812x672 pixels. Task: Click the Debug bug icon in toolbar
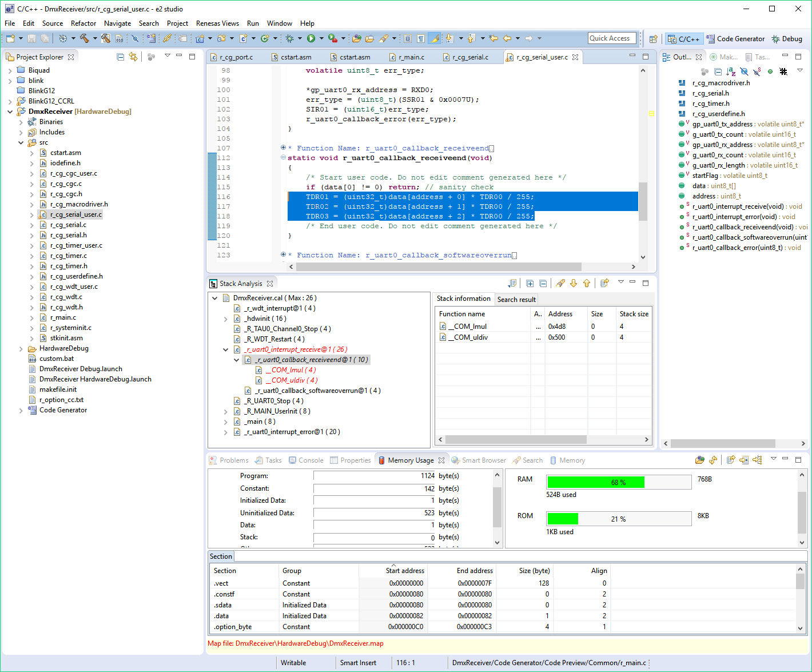(x=290, y=38)
